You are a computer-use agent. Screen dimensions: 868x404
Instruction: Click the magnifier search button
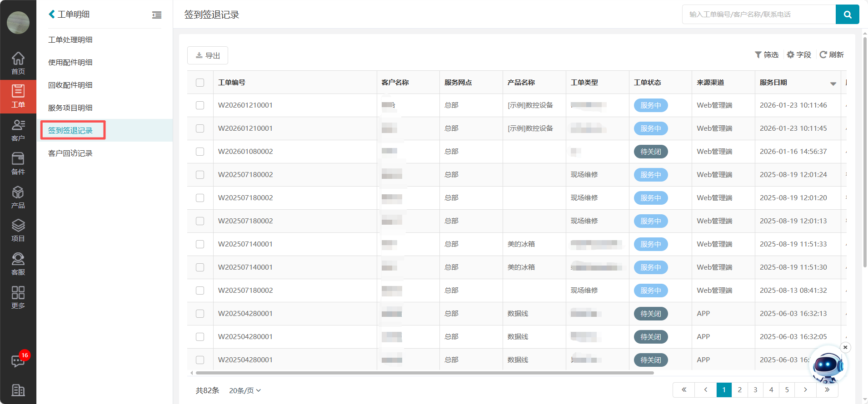847,15
